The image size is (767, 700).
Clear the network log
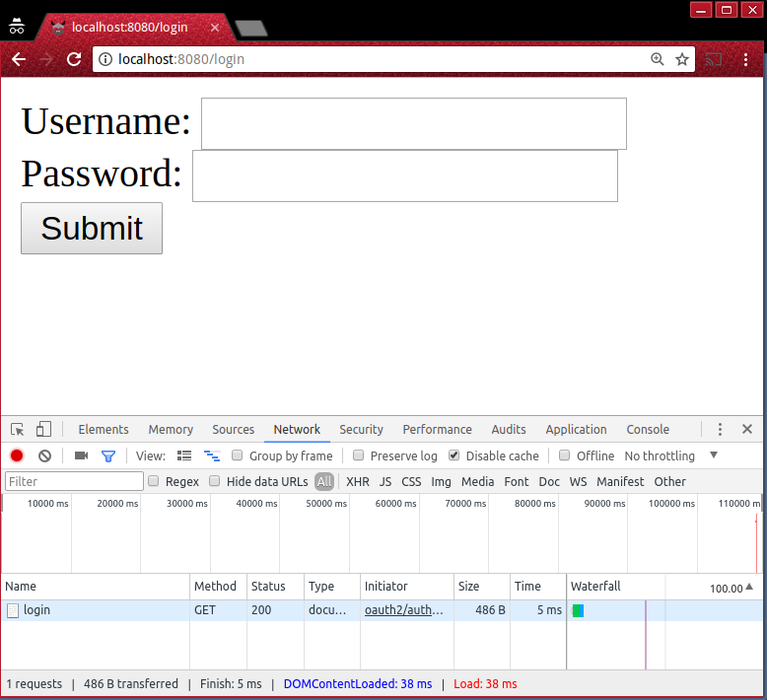click(44, 456)
